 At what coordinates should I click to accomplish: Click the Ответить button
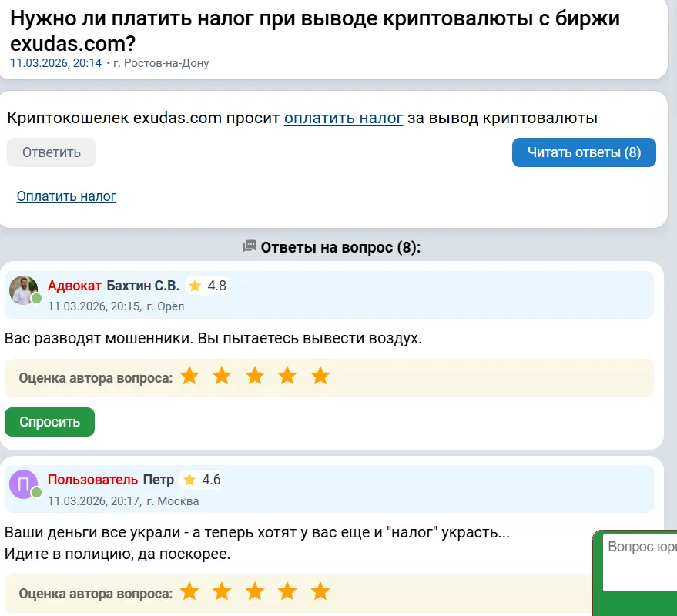pyautogui.click(x=52, y=152)
